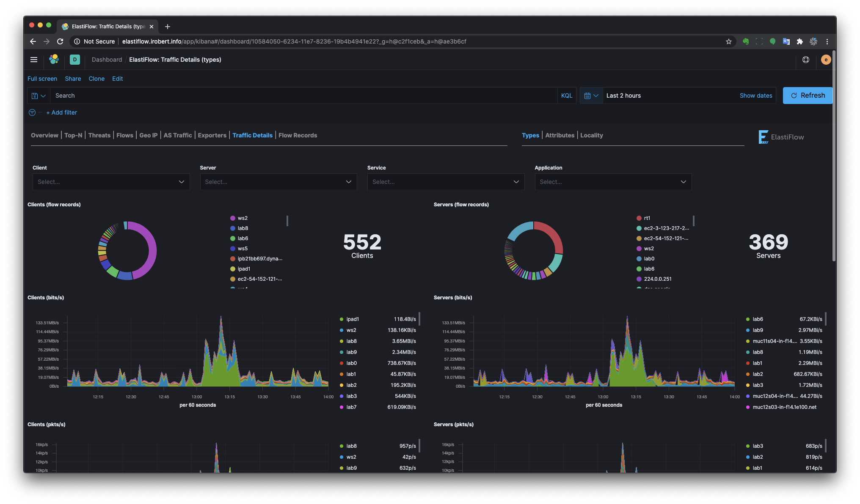
Task: Open the green dot extension icon
Action: [x=773, y=41]
